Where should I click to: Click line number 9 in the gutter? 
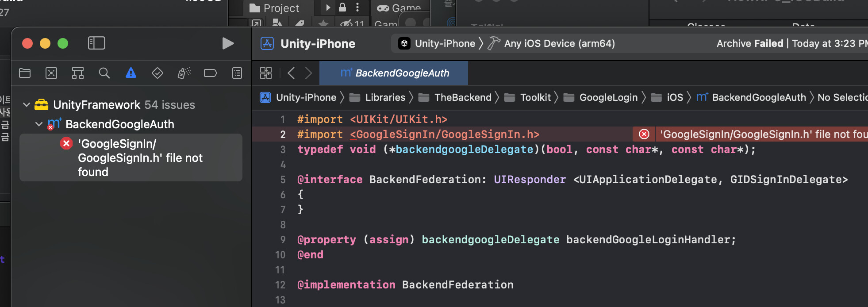coord(283,240)
